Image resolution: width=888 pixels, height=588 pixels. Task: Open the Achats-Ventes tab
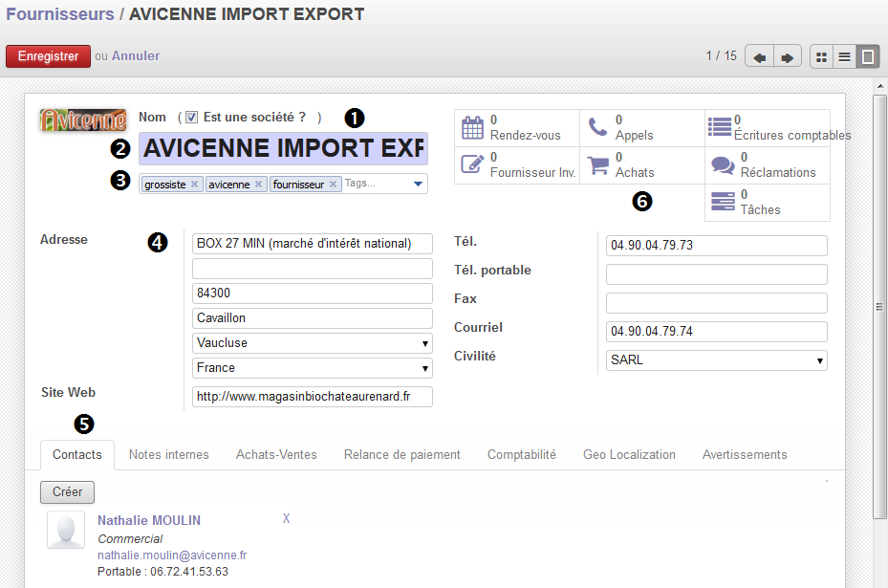(x=276, y=455)
